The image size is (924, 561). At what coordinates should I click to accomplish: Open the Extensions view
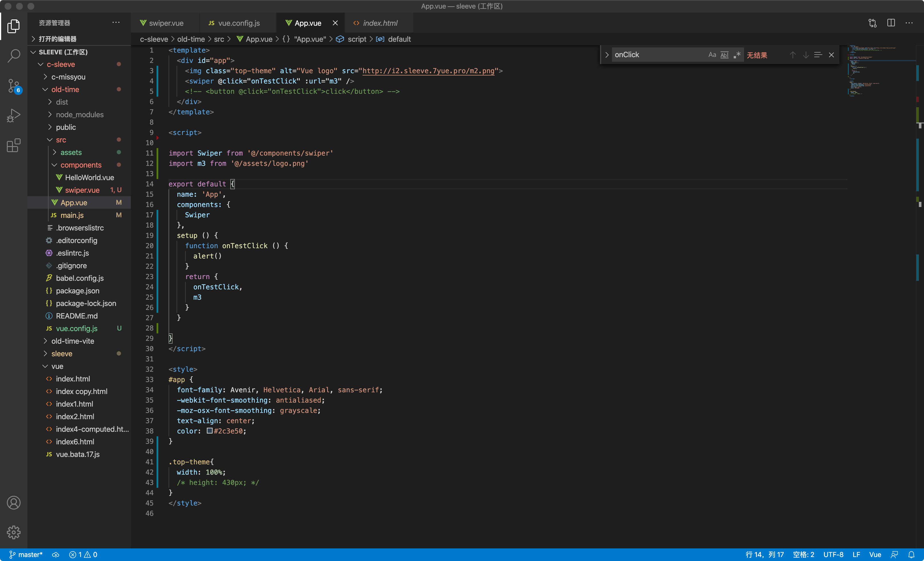[13, 145]
